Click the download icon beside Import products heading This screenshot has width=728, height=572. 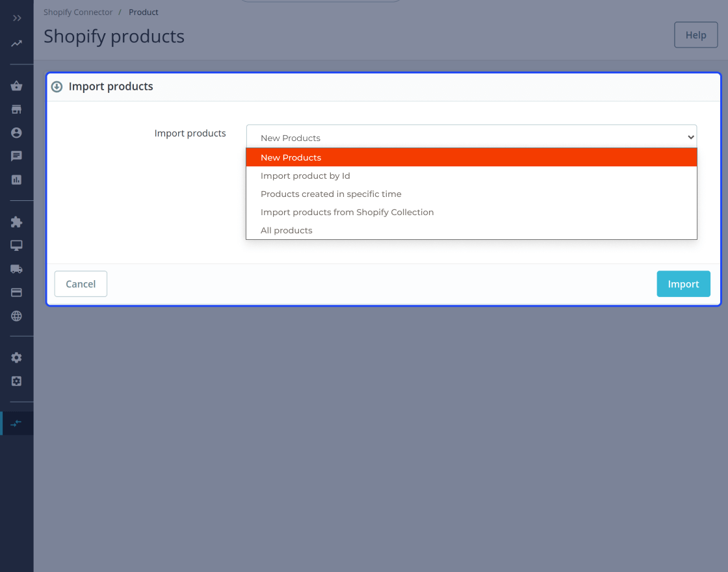[x=57, y=87]
